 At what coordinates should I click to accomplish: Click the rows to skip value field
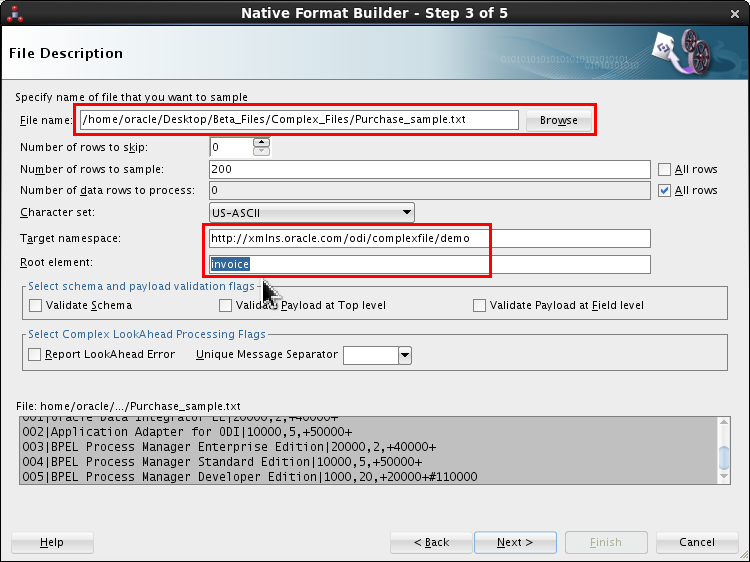[231, 147]
